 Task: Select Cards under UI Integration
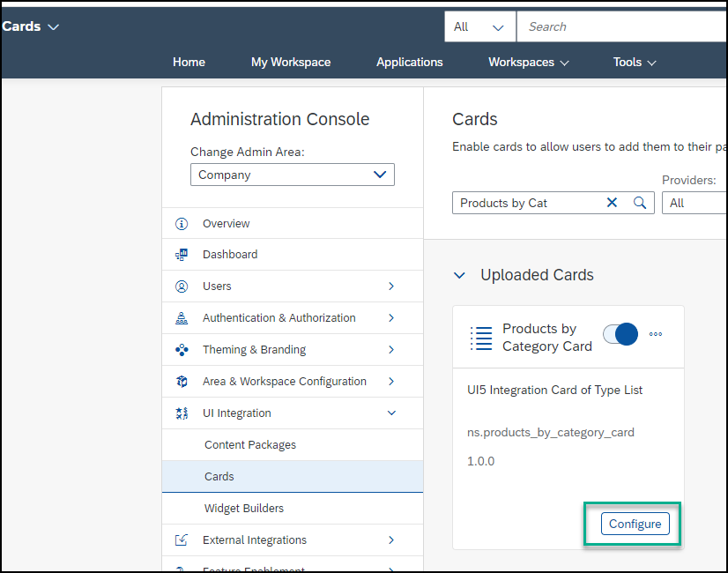coord(293,476)
